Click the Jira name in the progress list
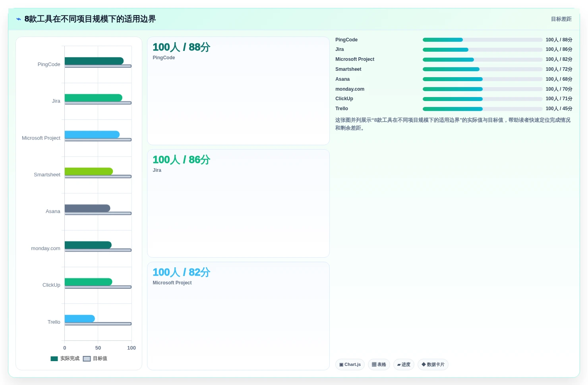The width and height of the screenshot is (588, 385). click(x=340, y=49)
